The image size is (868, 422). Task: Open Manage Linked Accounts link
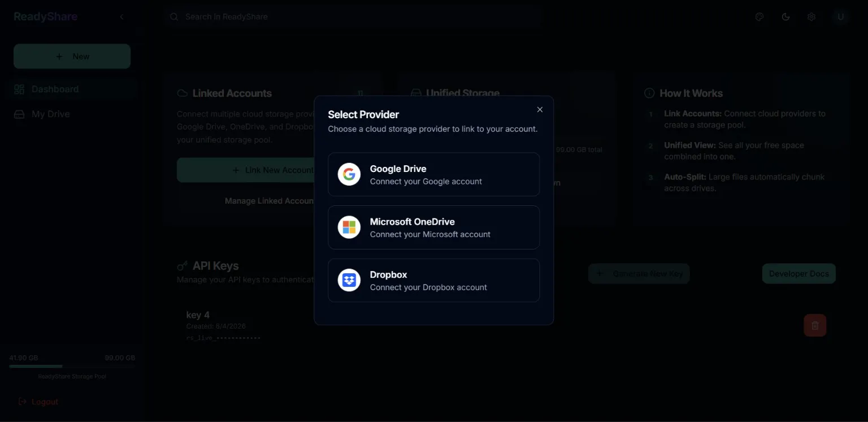point(269,201)
